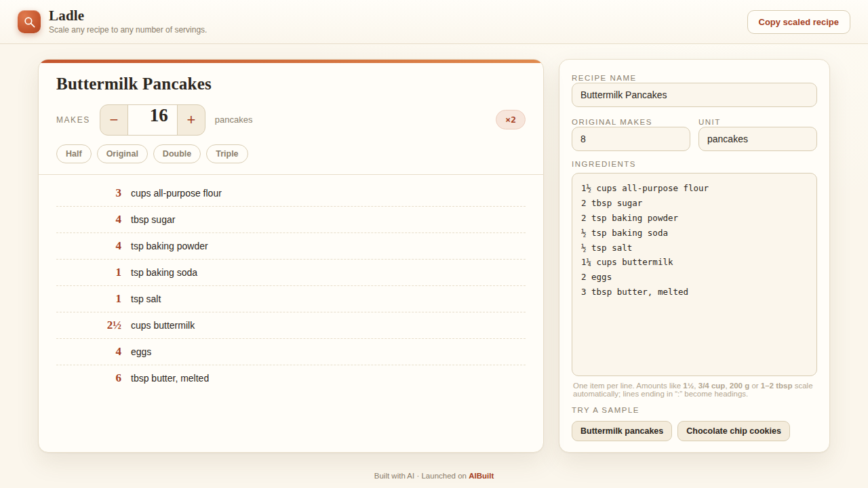
Task: Load the Buttermilk pancakes sample
Action: [x=622, y=431]
